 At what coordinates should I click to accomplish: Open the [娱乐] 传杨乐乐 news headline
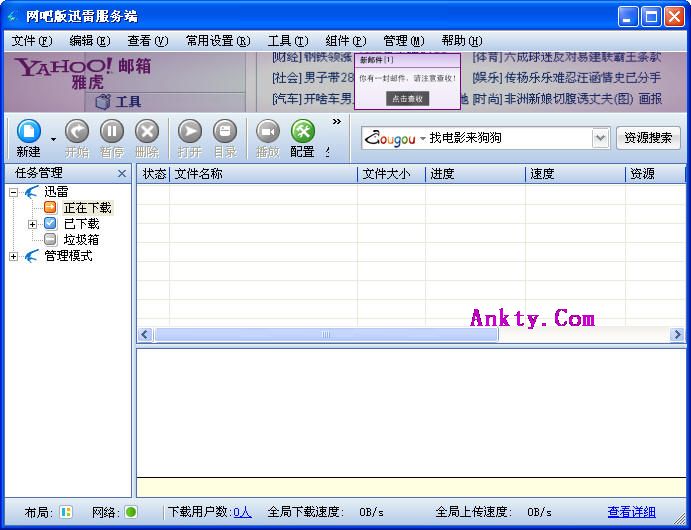567,78
